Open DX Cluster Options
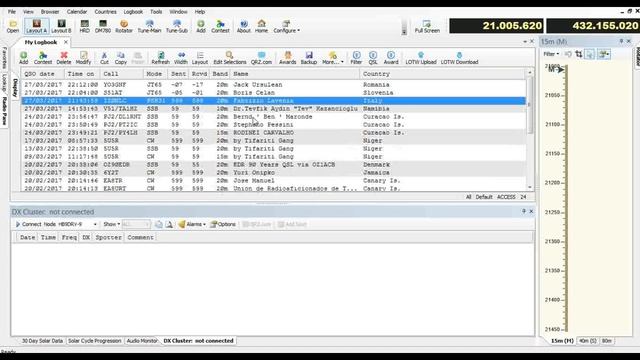 tap(223, 224)
